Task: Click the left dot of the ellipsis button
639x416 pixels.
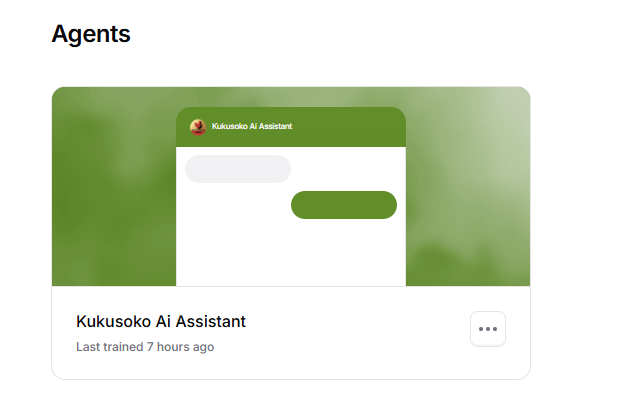Action: point(481,329)
